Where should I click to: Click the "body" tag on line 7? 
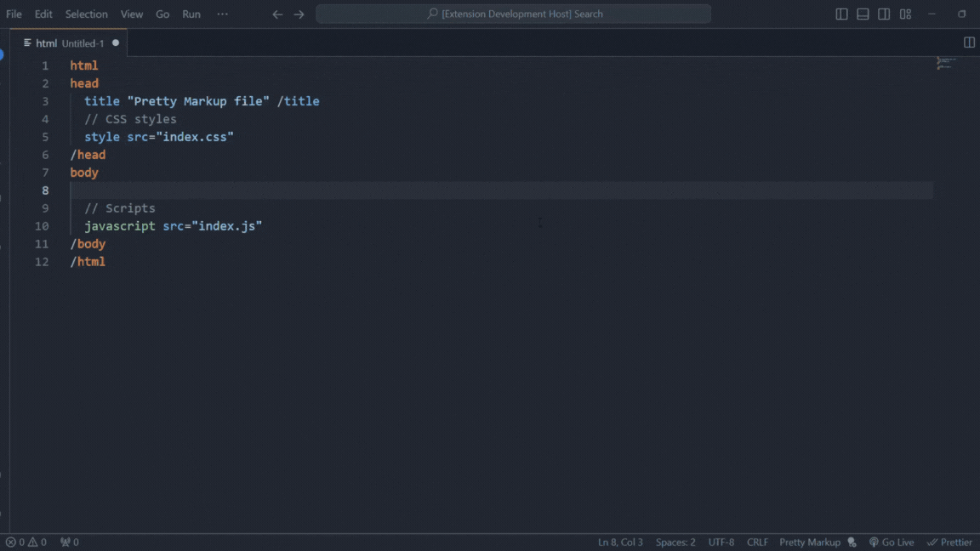84,173
